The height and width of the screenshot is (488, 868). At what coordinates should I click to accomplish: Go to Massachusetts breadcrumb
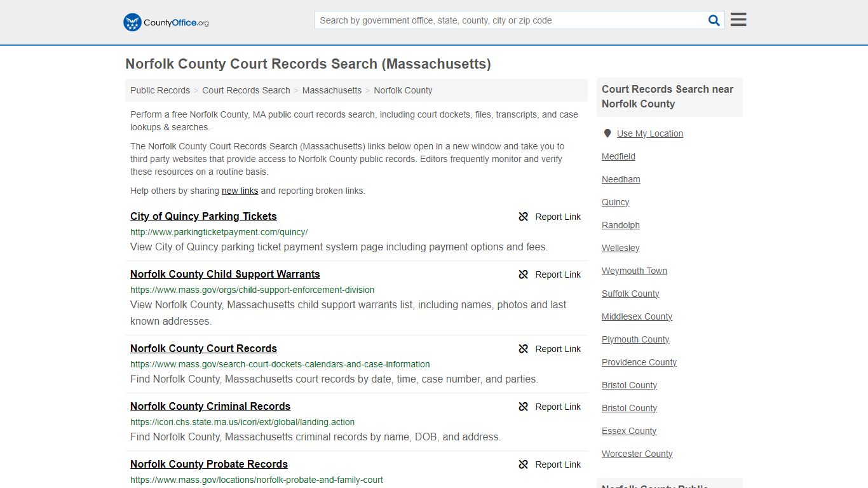pos(332,90)
